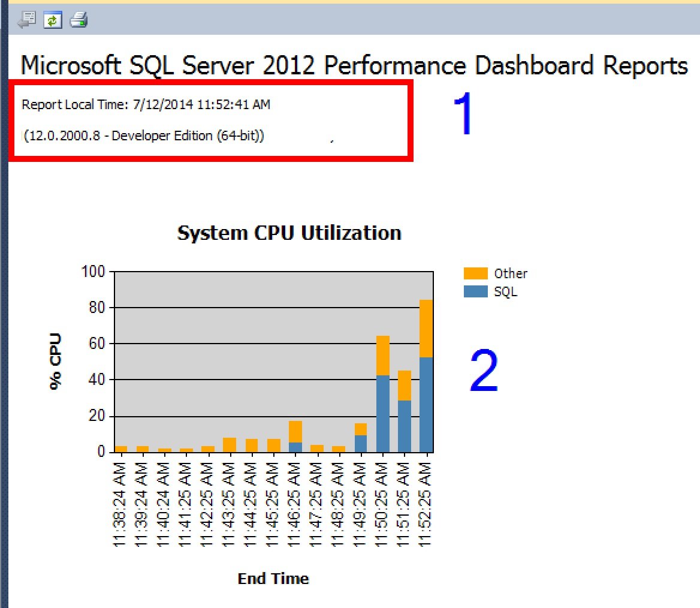The image size is (700, 608).
Task: Click the '11:52:25 AM' axis label
Action: point(426,504)
